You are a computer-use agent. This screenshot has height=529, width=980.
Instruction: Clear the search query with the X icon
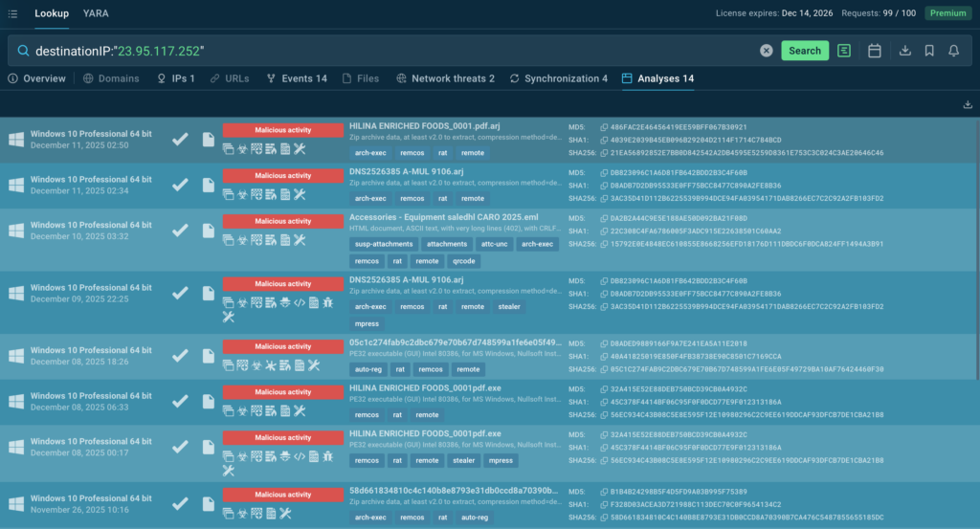coord(767,51)
